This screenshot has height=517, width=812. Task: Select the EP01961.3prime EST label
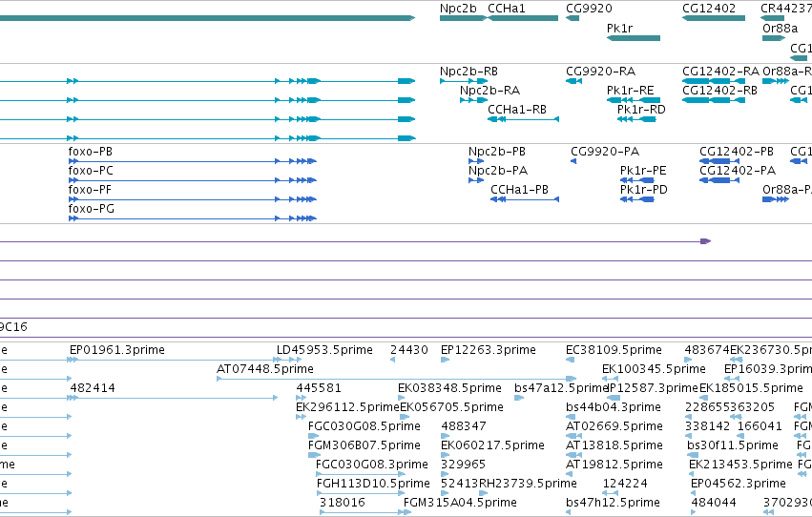117,350
